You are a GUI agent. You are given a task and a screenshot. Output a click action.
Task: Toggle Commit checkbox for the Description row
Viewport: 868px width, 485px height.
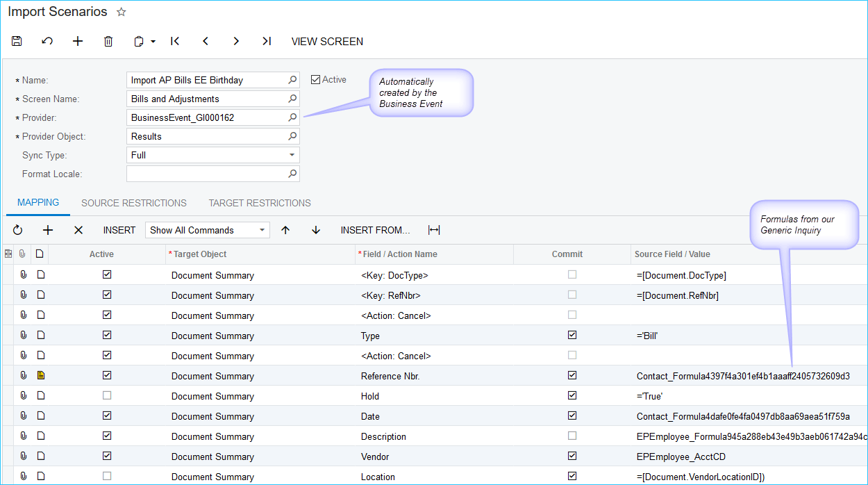pos(572,436)
